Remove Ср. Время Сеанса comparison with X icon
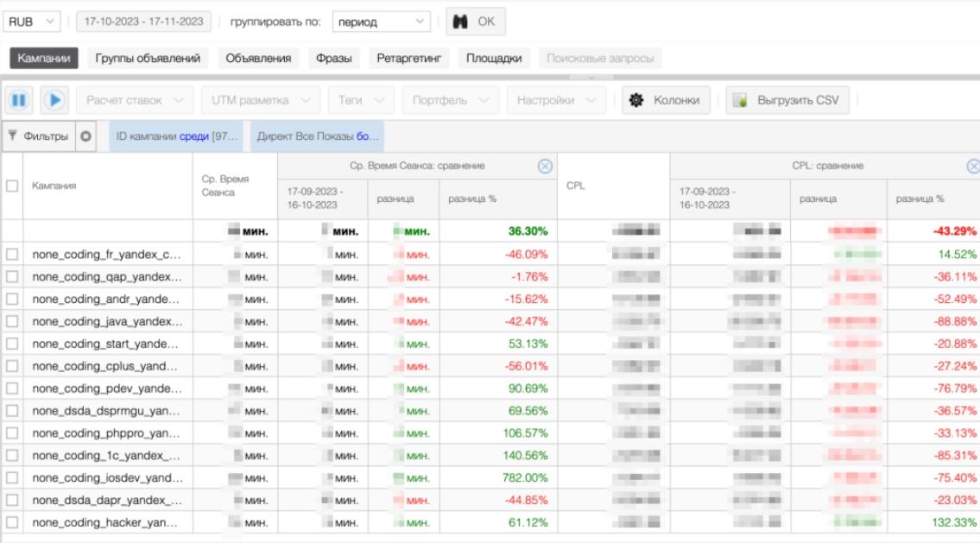The image size is (980, 543). coord(545,167)
